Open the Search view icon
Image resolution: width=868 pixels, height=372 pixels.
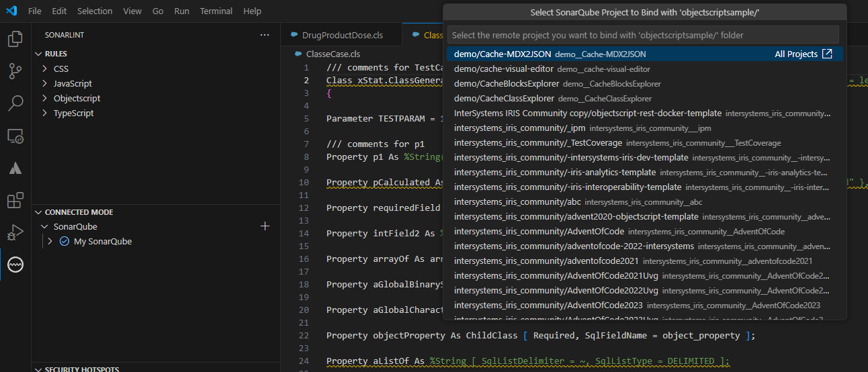[15, 103]
